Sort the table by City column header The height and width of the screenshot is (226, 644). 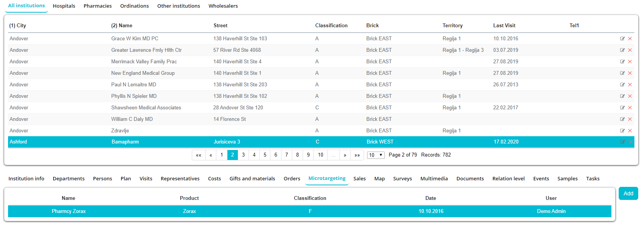[18, 26]
